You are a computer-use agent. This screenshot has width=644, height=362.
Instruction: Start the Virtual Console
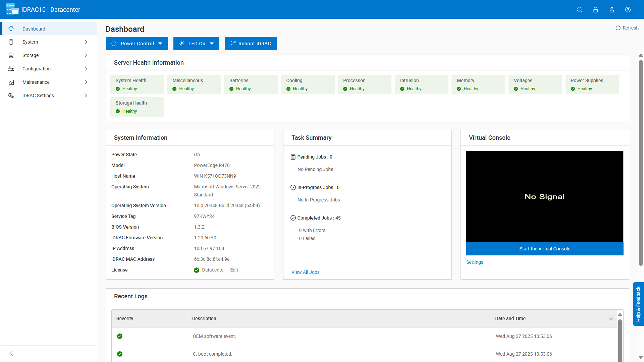(x=544, y=248)
